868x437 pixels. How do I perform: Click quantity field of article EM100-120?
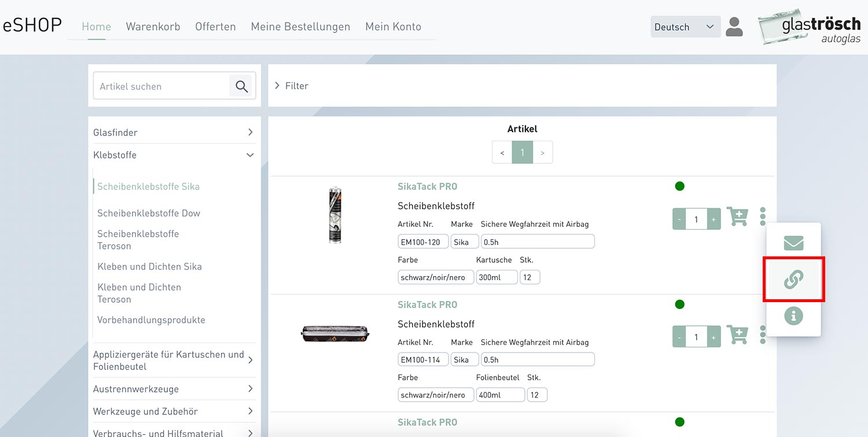pyautogui.click(x=696, y=219)
